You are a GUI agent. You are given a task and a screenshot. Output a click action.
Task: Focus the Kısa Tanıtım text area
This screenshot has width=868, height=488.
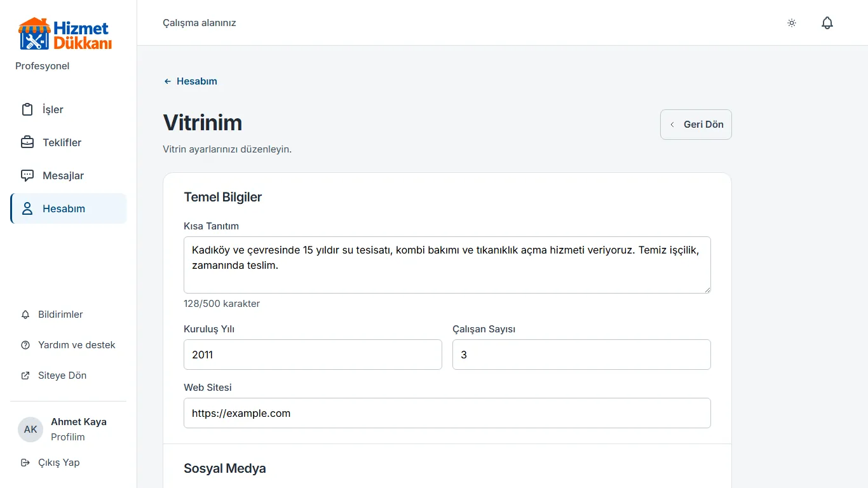447,265
